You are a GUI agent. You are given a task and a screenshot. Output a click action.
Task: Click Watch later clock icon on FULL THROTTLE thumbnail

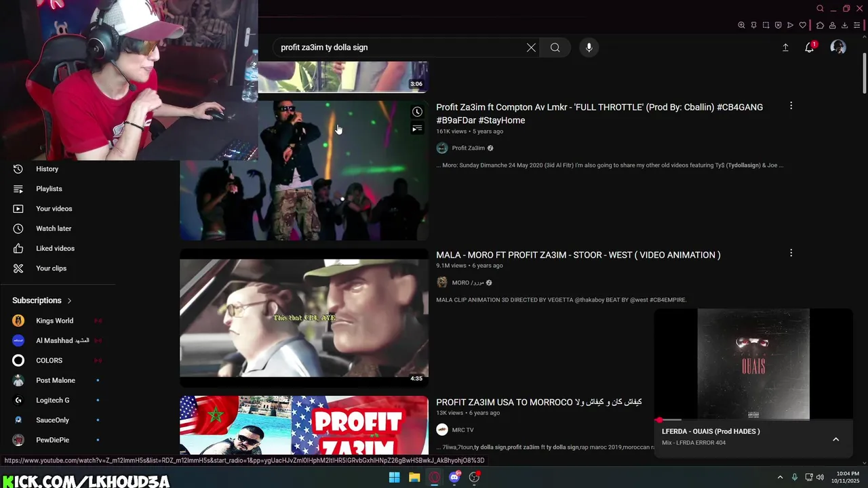click(x=417, y=112)
